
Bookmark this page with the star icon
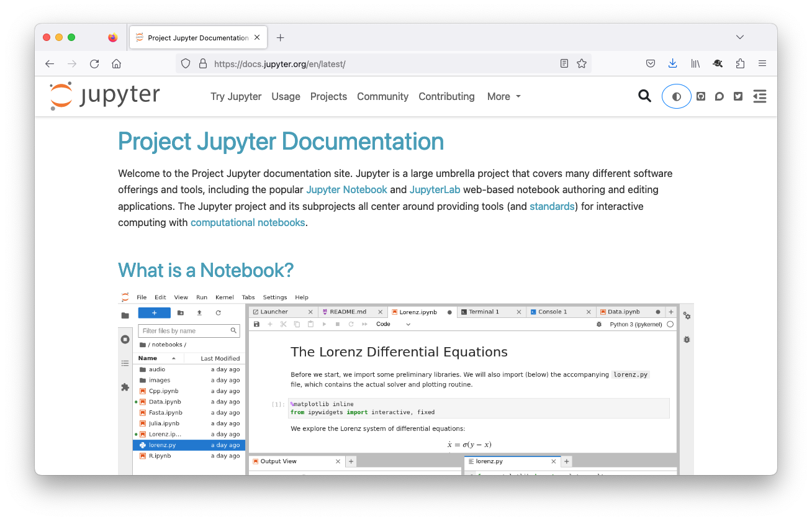tap(582, 63)
